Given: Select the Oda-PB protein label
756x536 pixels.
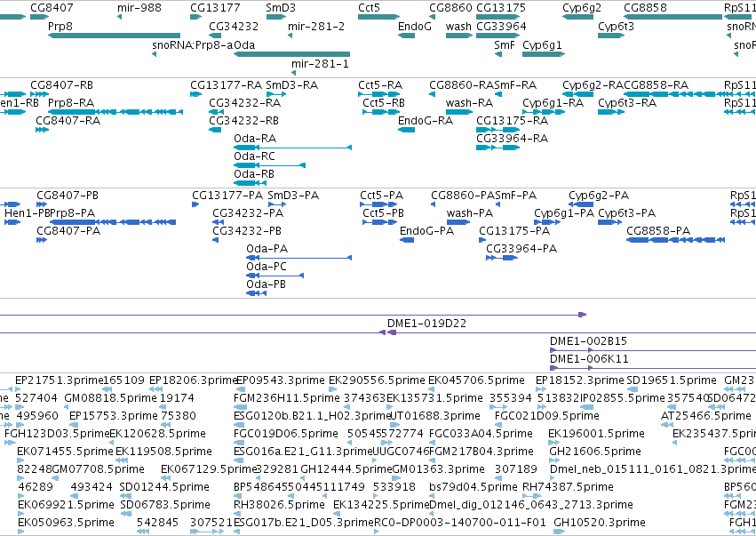Looking at the screenshot, I should point(267,284).
